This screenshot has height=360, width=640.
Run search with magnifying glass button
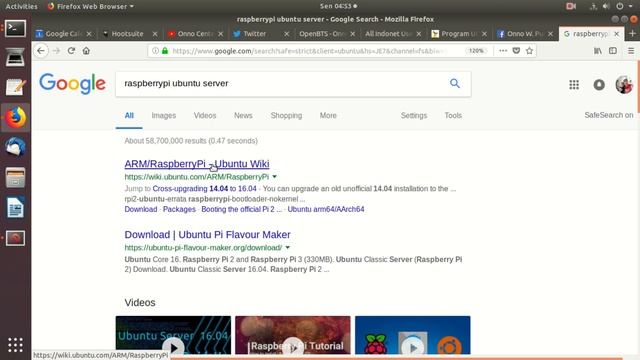coord(455,83)
